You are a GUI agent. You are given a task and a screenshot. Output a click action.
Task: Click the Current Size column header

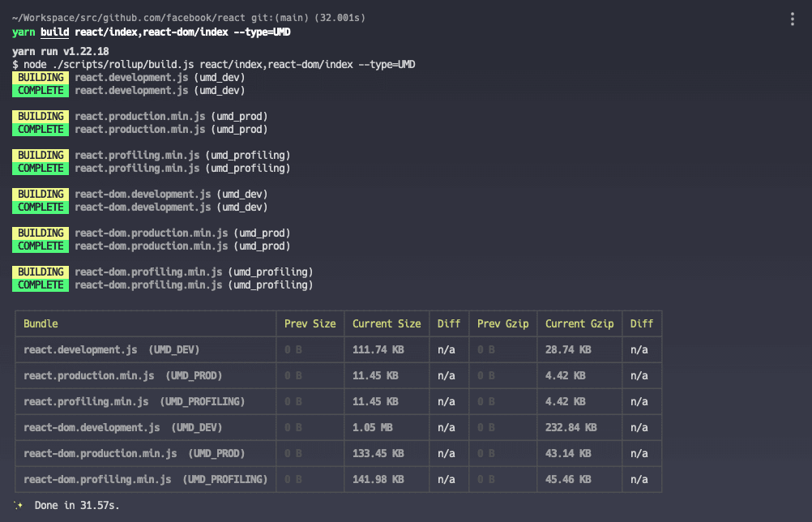point(387,323)
